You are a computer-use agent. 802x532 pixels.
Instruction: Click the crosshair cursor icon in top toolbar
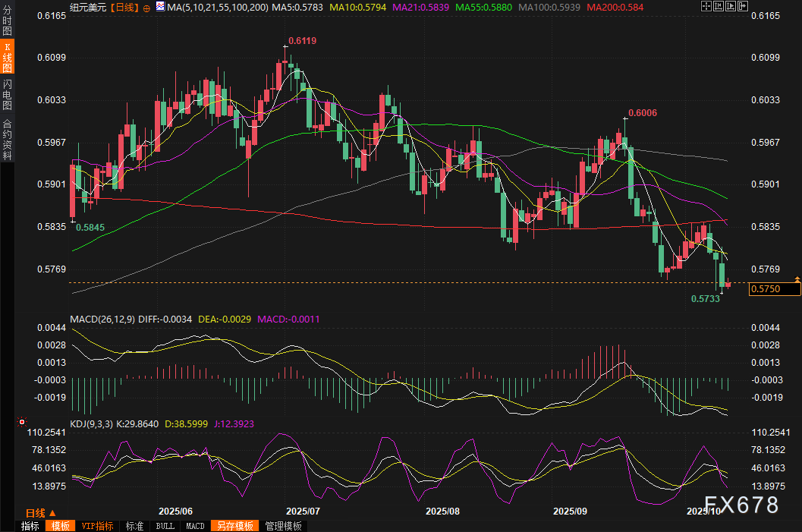click(x=707, y=7)
